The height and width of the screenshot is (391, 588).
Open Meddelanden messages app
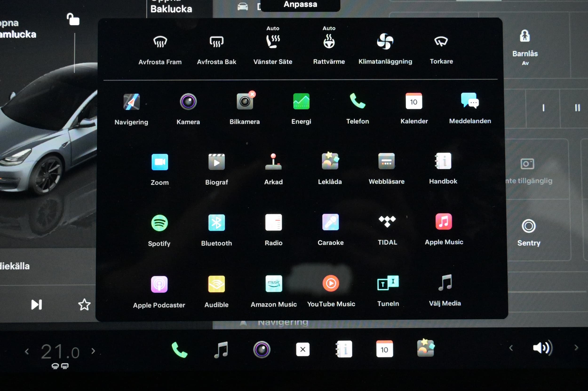click(x=470, y=100)
